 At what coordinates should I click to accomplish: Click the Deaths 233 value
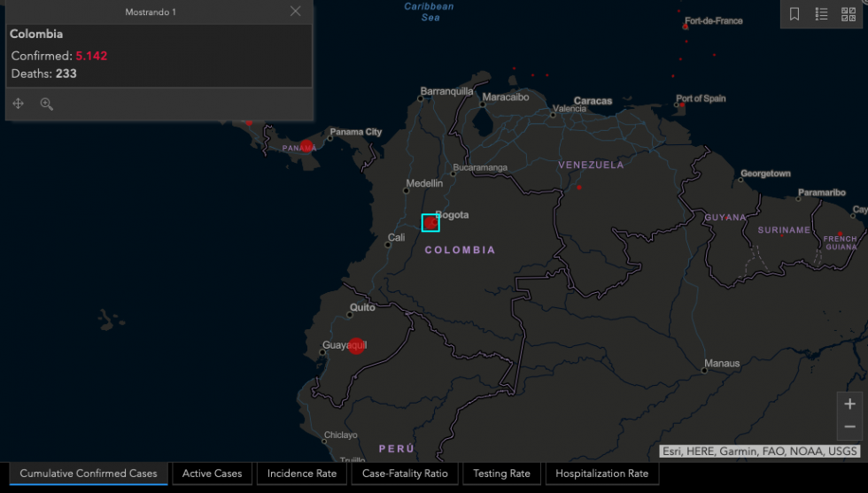[x=66, y=73]
